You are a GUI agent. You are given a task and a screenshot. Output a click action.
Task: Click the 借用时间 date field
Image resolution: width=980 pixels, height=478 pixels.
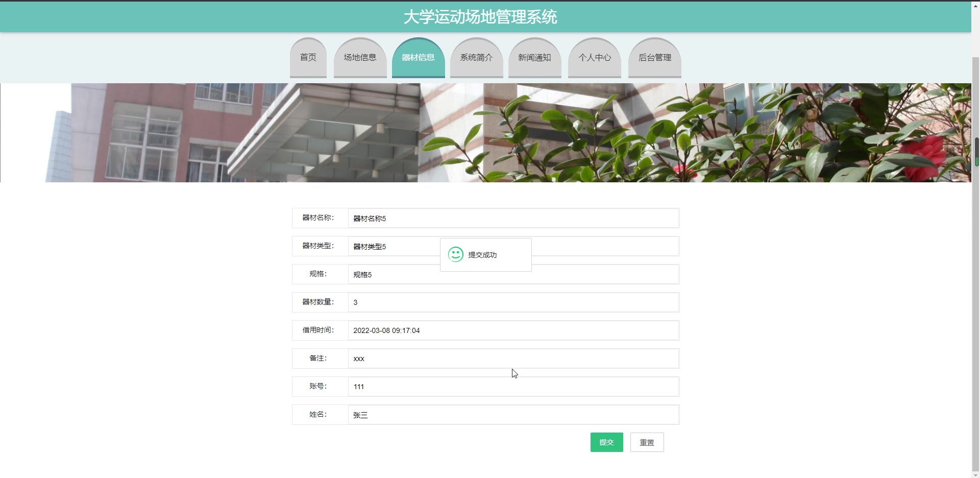[513, 330]
